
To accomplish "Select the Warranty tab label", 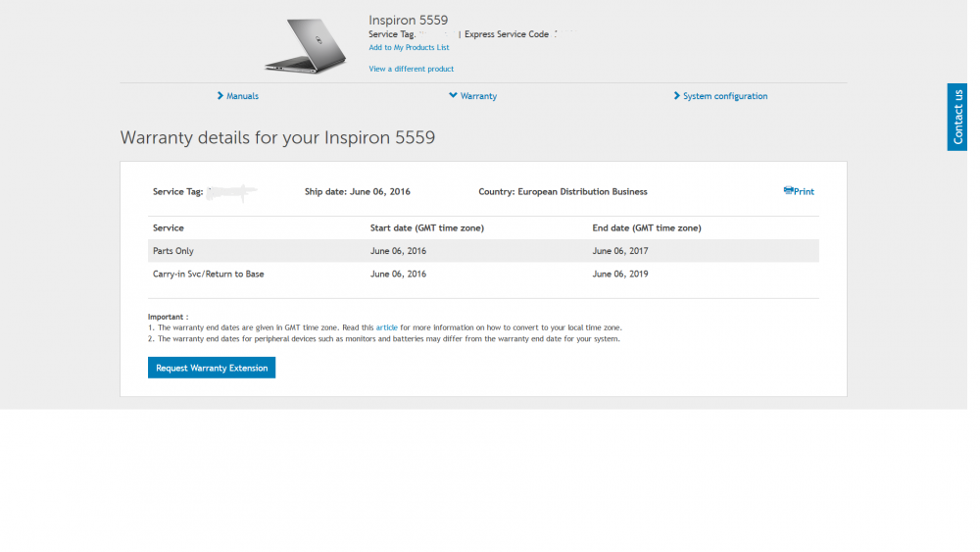I will (478, 96).
